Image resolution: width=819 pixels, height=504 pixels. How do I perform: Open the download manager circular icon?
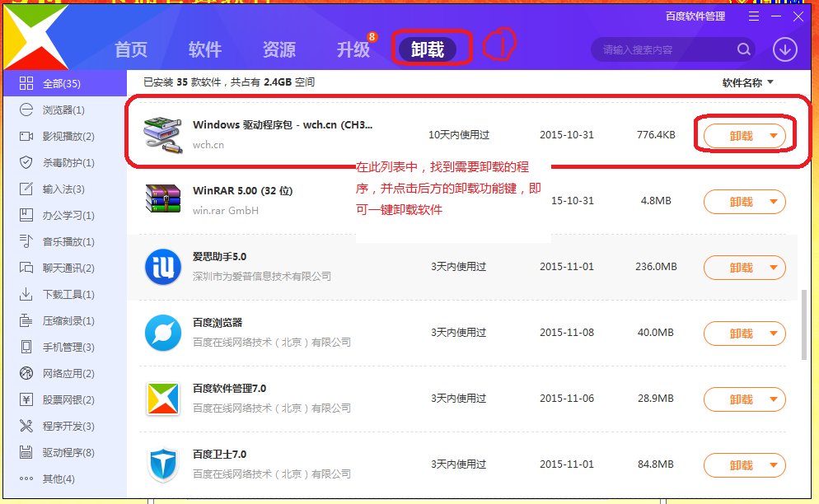tap(784, 49)
